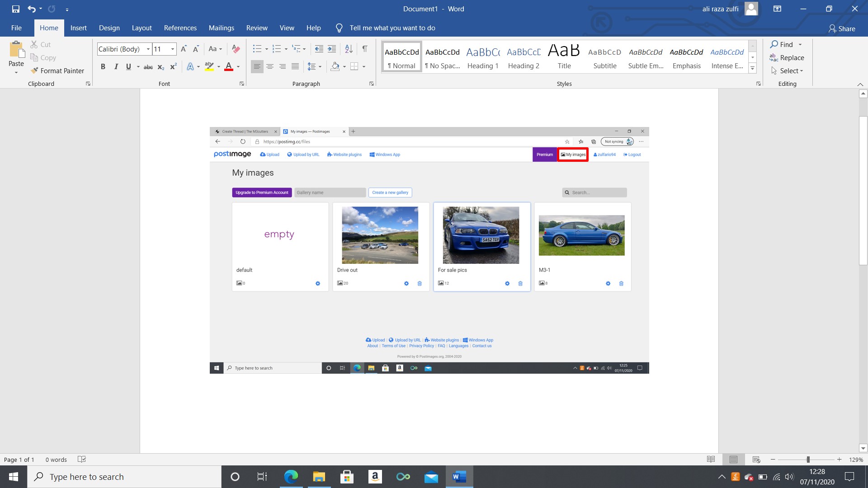The height and width of the screenshot is (488, 868).
Task: Open the font color dropdown arrow
Action: point(238,66)
